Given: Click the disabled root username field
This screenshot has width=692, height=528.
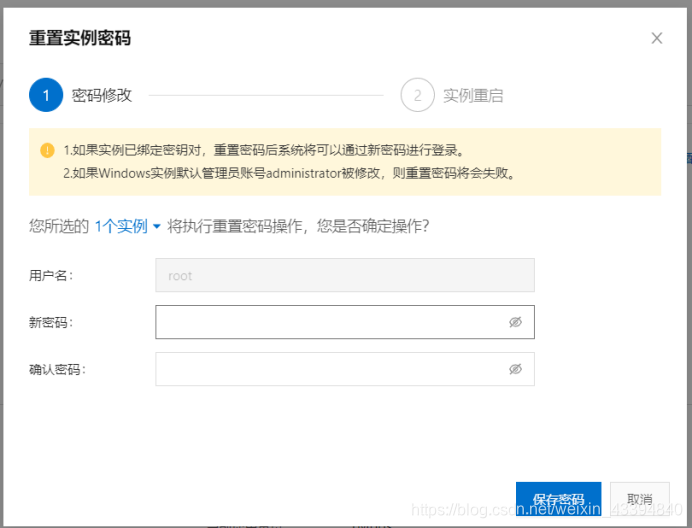Looking at the screenshot, I should 345,275.
